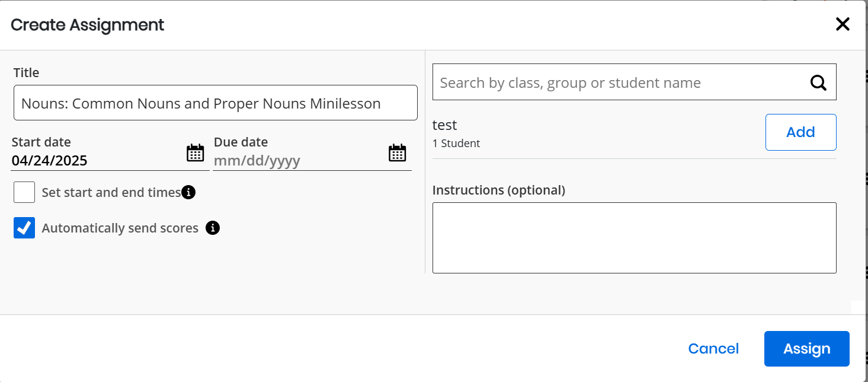Click into the Title text field
The width and height of the screenshot is (868, 382).
(x=215, y=103)
